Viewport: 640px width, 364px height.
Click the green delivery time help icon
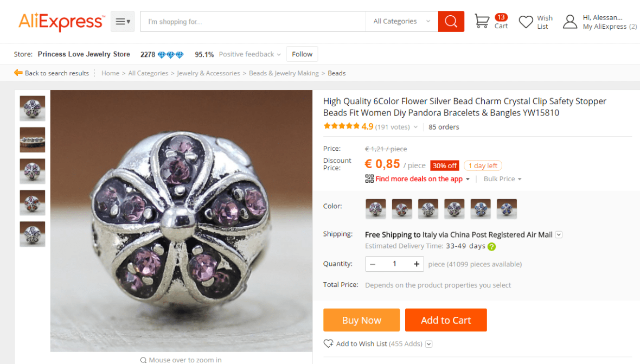(x=491, y=246)
